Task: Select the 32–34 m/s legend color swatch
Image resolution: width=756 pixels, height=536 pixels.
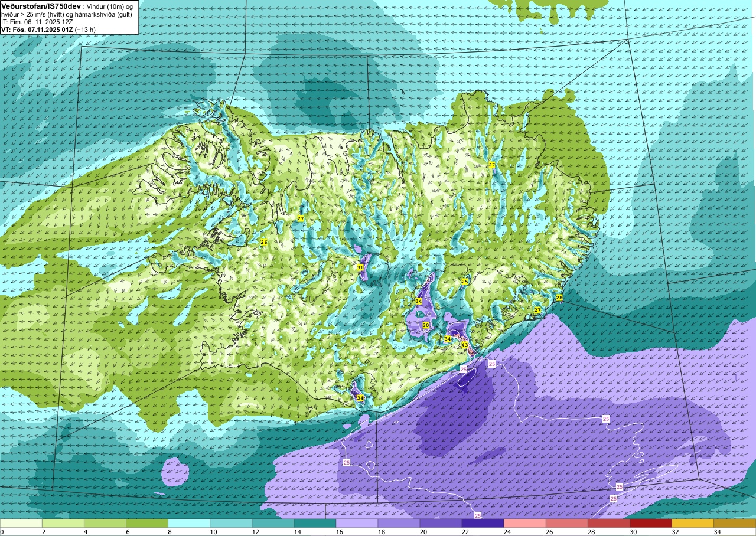Action: point(692,523)
